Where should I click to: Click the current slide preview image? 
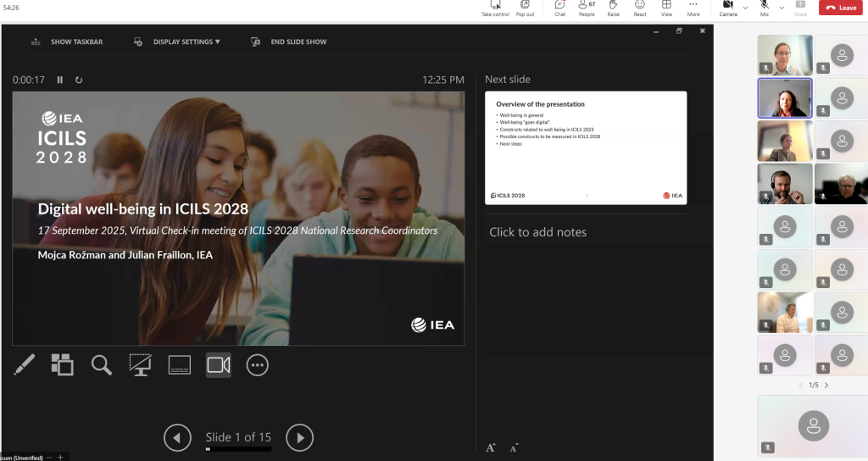tap(238, 218)
